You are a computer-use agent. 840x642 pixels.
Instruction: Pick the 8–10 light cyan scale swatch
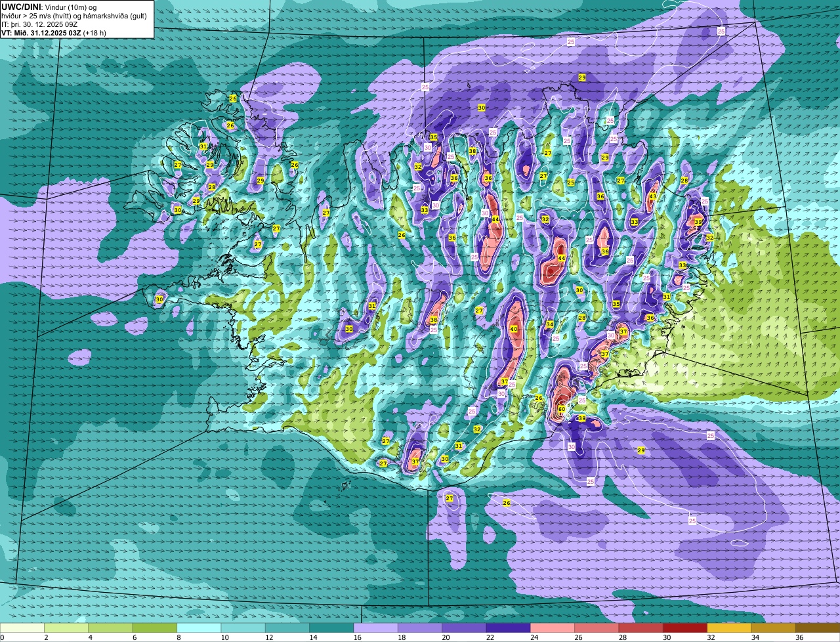[x=199, y=628]
